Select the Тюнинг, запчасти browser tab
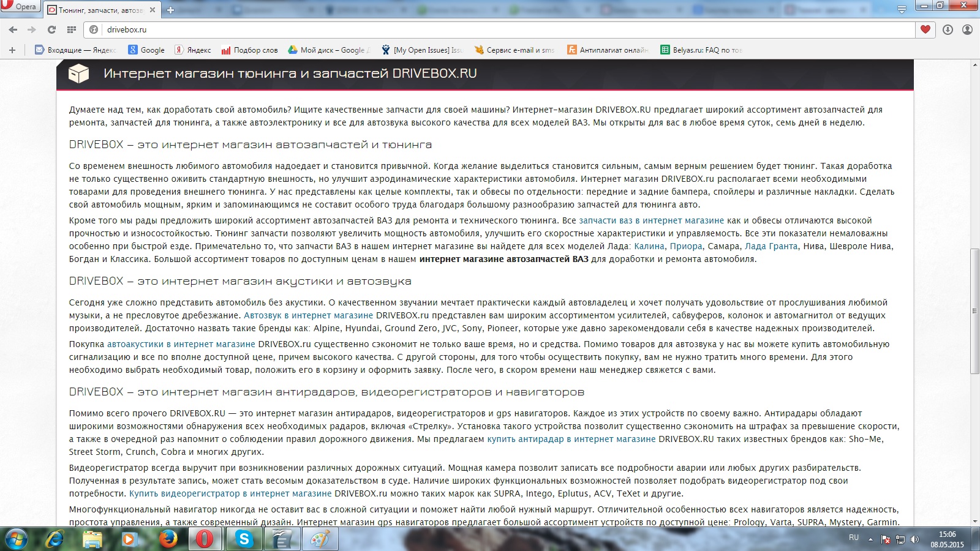980x551 pixels. (101, 10)
